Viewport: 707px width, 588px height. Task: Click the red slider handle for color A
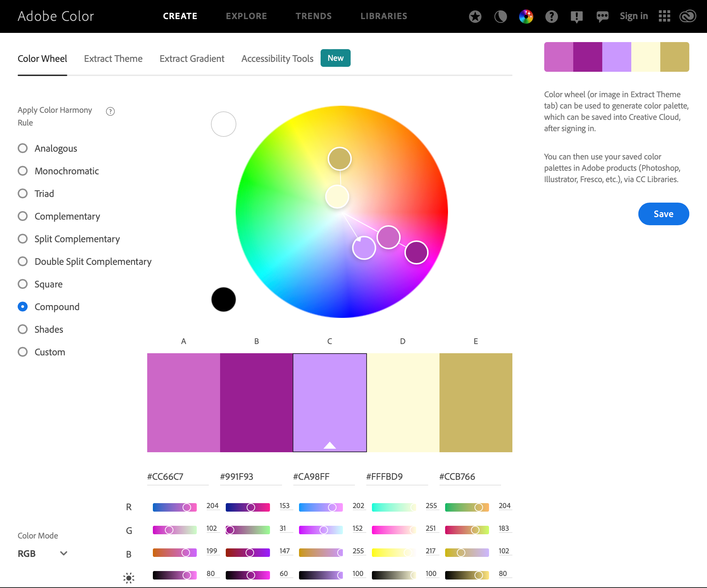(187, 507)
